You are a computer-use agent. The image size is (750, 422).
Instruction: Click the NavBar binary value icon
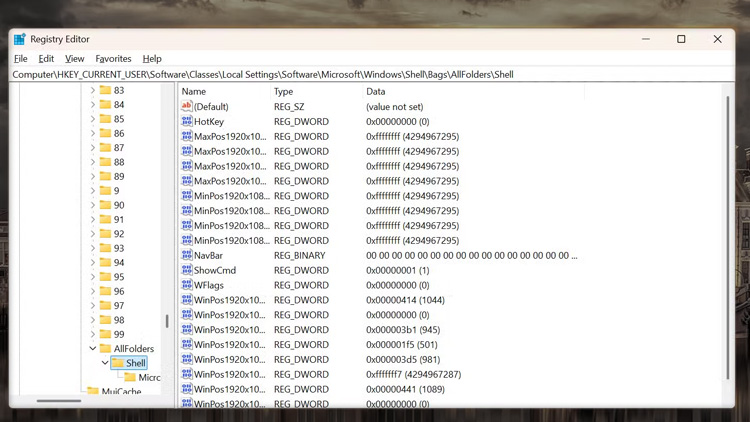coord(187,255)
